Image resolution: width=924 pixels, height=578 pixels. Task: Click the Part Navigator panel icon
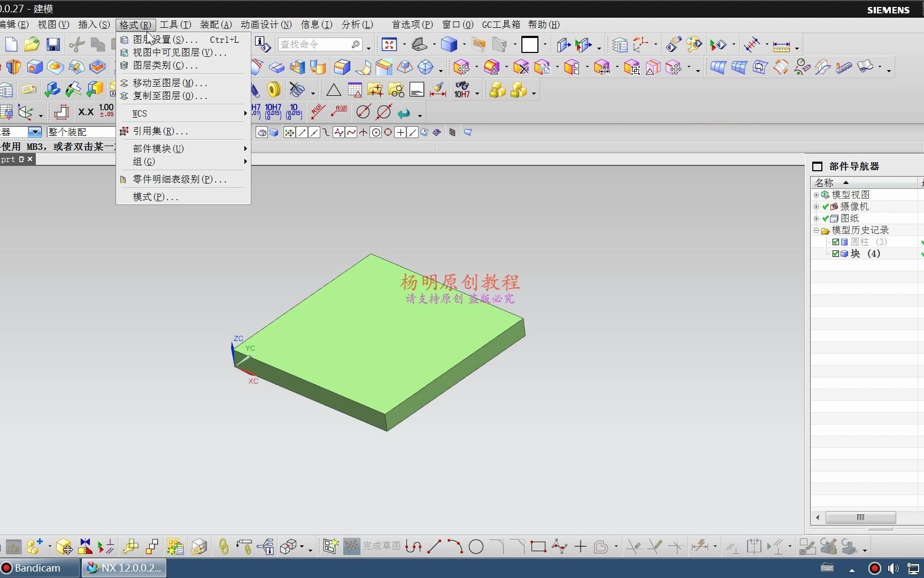(817, 166)
